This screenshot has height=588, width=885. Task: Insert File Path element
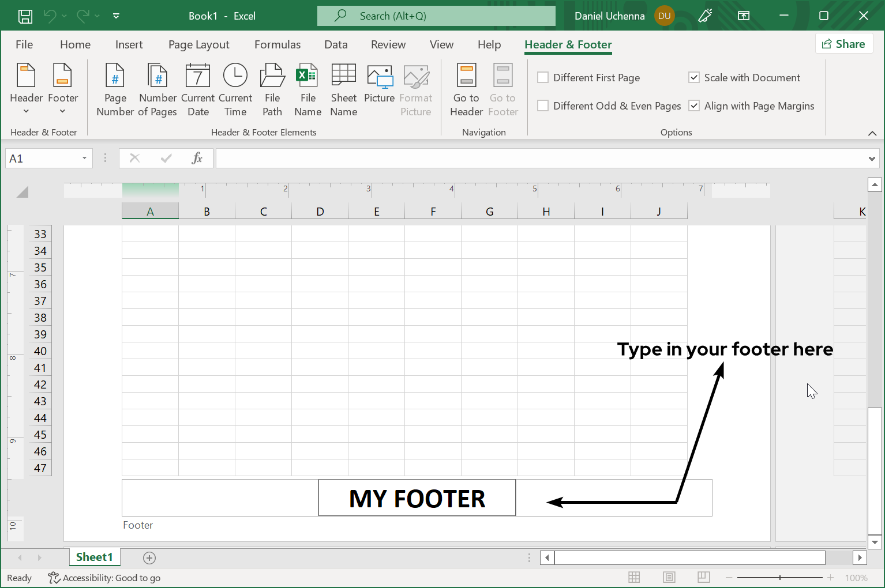coord(272,89)
